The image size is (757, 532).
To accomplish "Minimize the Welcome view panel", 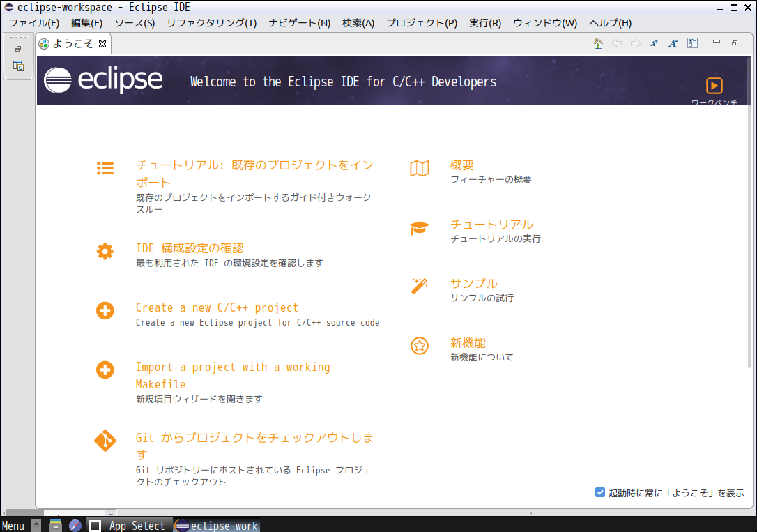I will coord(717,42).
